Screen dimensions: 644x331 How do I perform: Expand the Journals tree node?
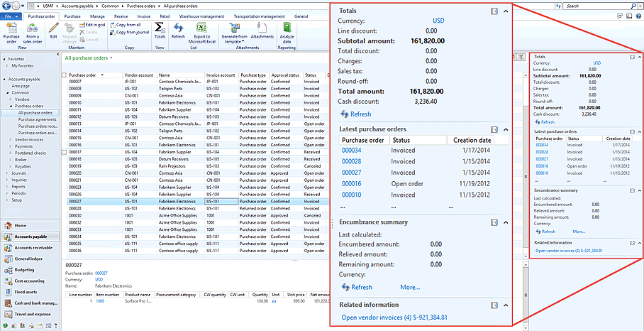pyautogui.click(x=7, y=173)
